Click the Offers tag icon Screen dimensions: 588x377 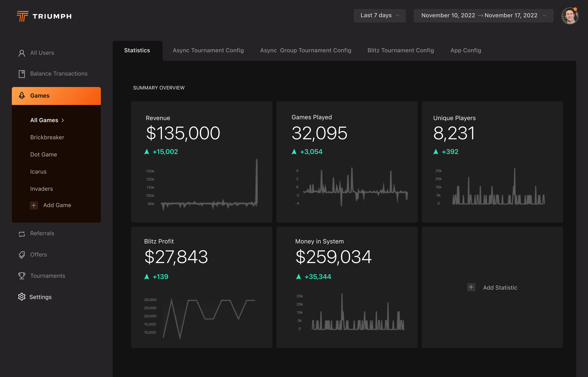point(22,255)
